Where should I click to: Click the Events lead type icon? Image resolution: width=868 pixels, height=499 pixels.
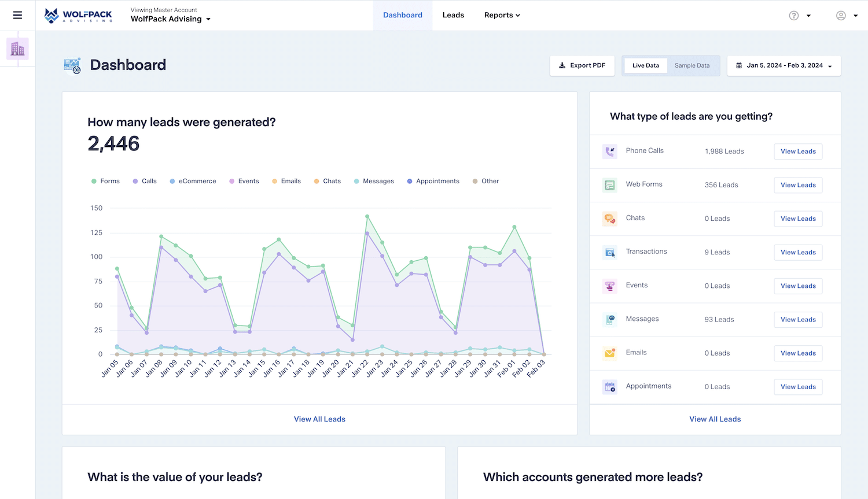coord(610,286)
